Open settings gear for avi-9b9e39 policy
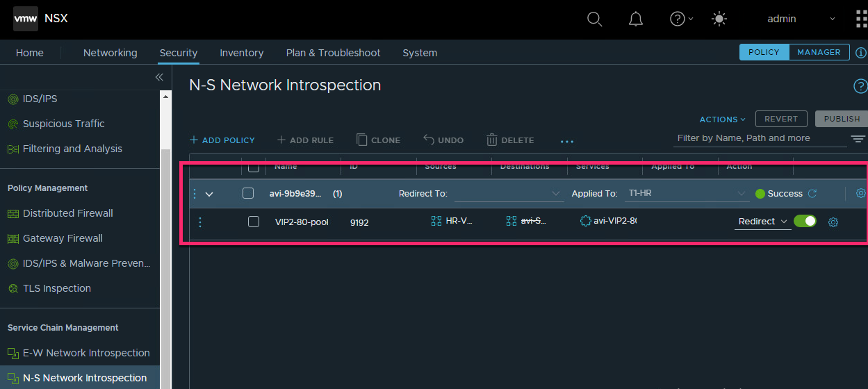This screenshot has height=389, width=868. tap(862, 194)
